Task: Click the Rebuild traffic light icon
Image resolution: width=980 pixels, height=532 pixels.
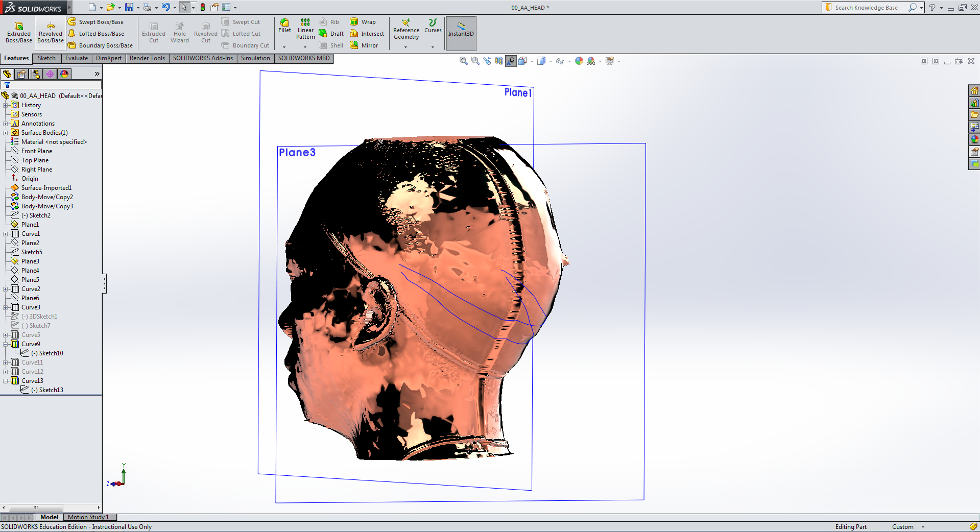Action: 203,7
